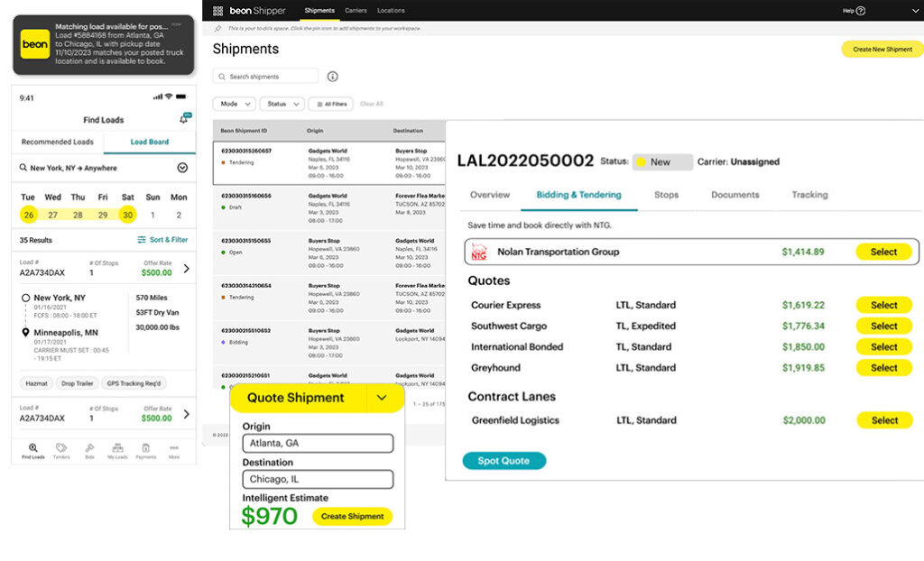Open the Overview tab of shipment LAL2022050002
The height and width of the screenshot is (561, 924).
490,195
